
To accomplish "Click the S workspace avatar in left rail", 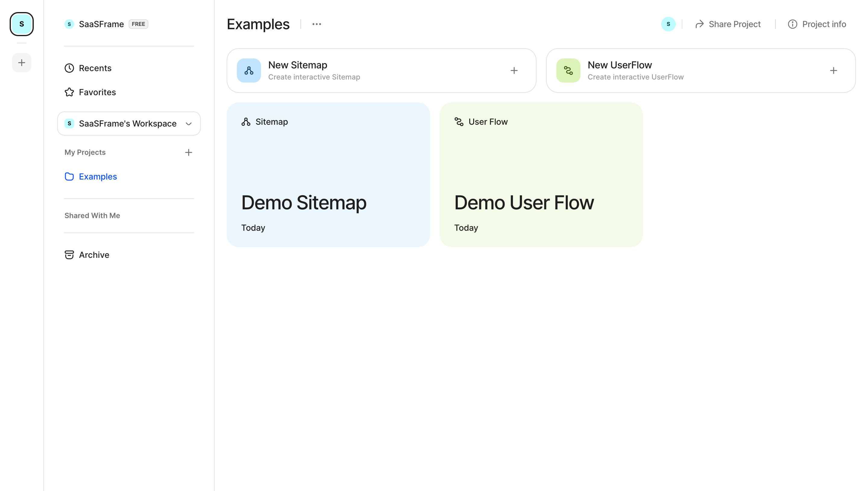I will coord(22,24).
